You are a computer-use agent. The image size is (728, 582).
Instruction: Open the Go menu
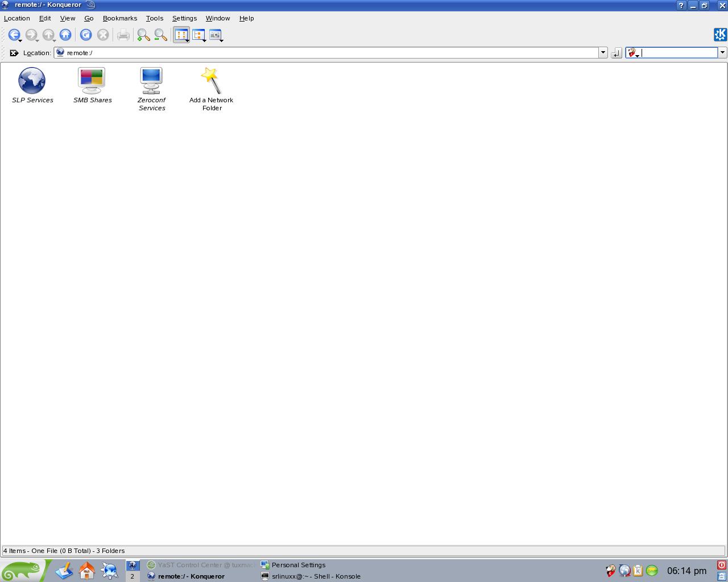click(89, 18)
